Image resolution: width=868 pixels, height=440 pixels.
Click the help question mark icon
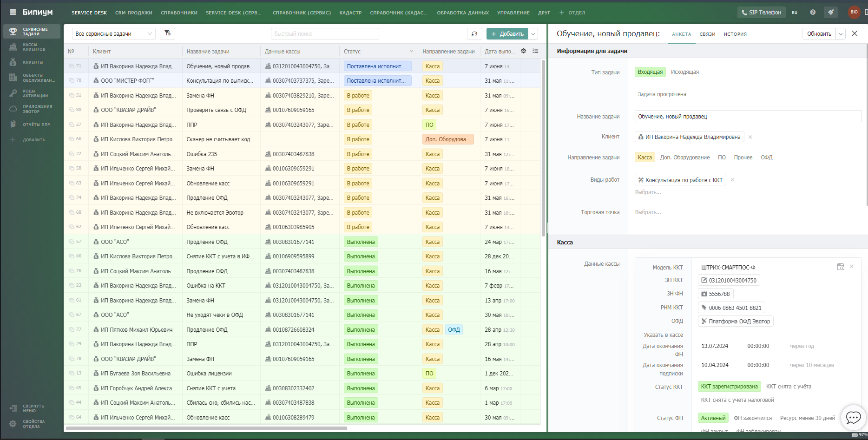click(x=813, y=13)
